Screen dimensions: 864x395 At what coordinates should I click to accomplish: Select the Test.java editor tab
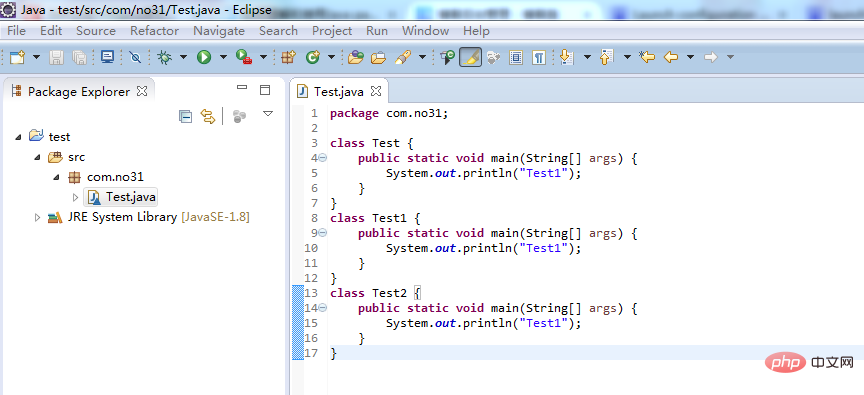click(338, 91)
